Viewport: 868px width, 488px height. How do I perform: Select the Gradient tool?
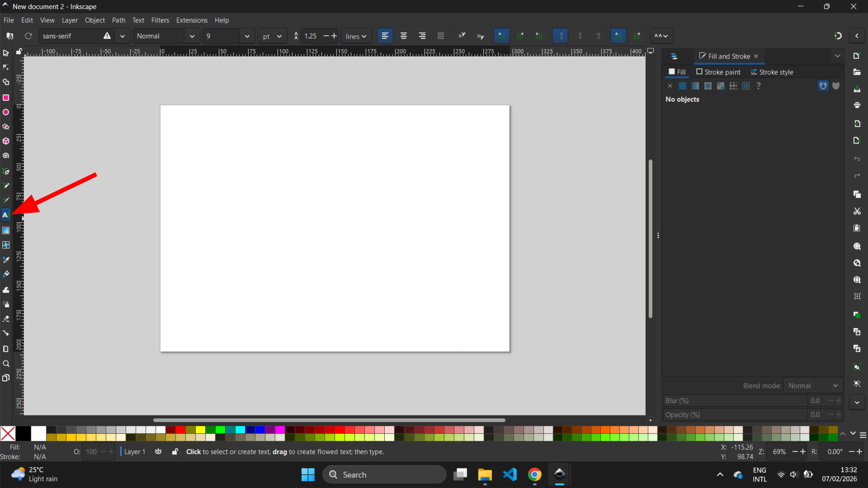point(6,230)
